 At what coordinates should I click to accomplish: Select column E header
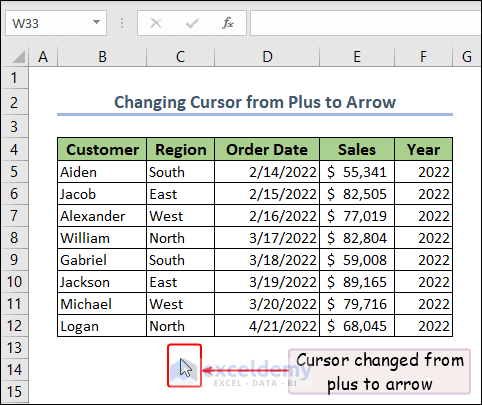(x=357, y=57)
